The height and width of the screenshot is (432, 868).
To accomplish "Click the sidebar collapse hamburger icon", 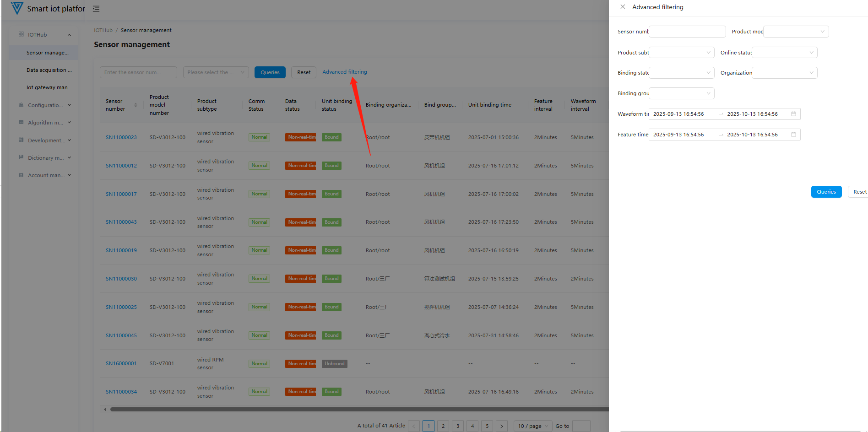I will pyautogui.click(x=96, y=9).
